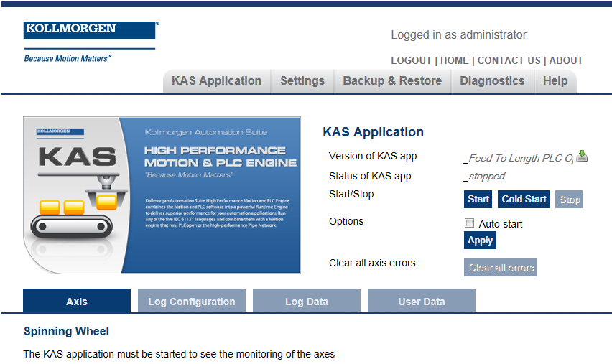Click the LOGOUT link
This screenshot has height=364, width=612.
pyautogui.click(x=411, y=60)
